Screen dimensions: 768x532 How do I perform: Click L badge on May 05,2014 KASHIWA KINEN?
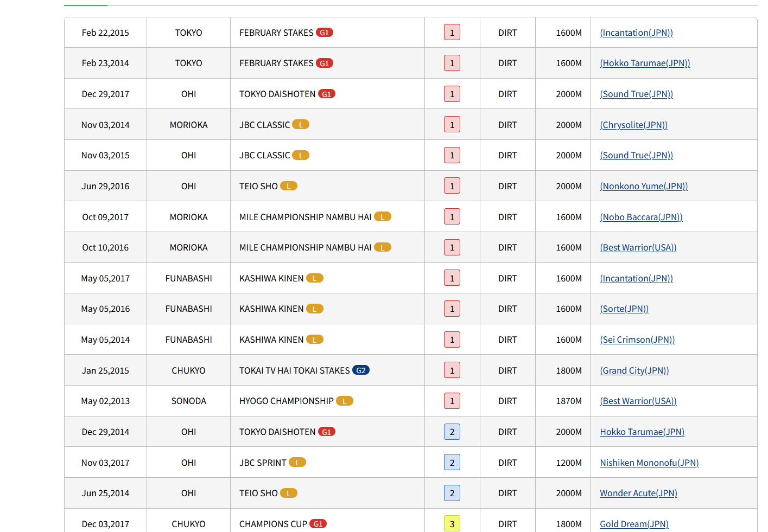tap(315, 339)
